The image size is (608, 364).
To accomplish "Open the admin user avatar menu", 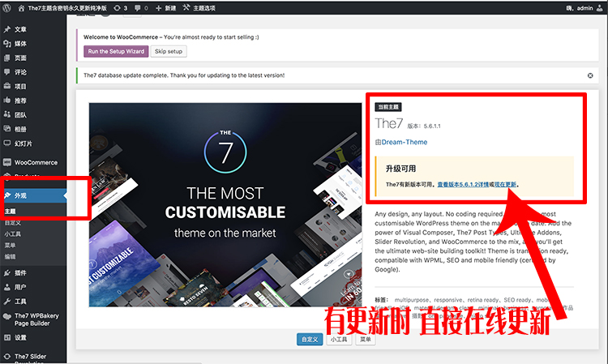I will click(599, 8).
